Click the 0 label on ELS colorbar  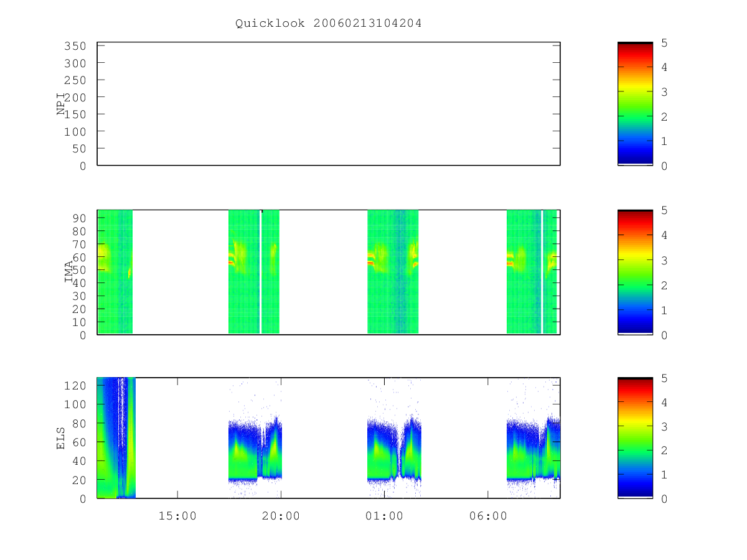coord(664,499)
